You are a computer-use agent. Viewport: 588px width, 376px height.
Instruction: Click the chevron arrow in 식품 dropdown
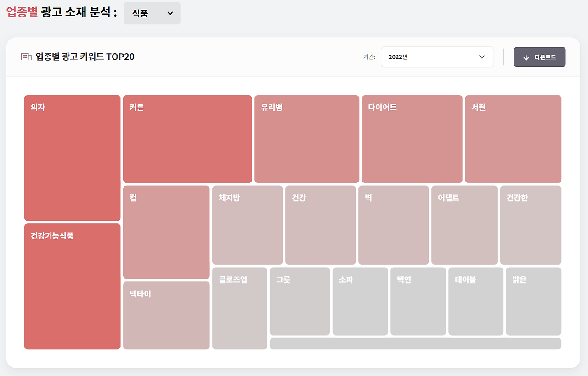click(170, 14)
